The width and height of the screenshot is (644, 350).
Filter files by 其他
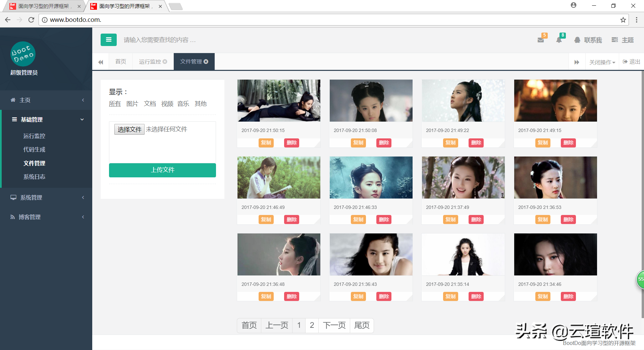click(x=201, y=104)
